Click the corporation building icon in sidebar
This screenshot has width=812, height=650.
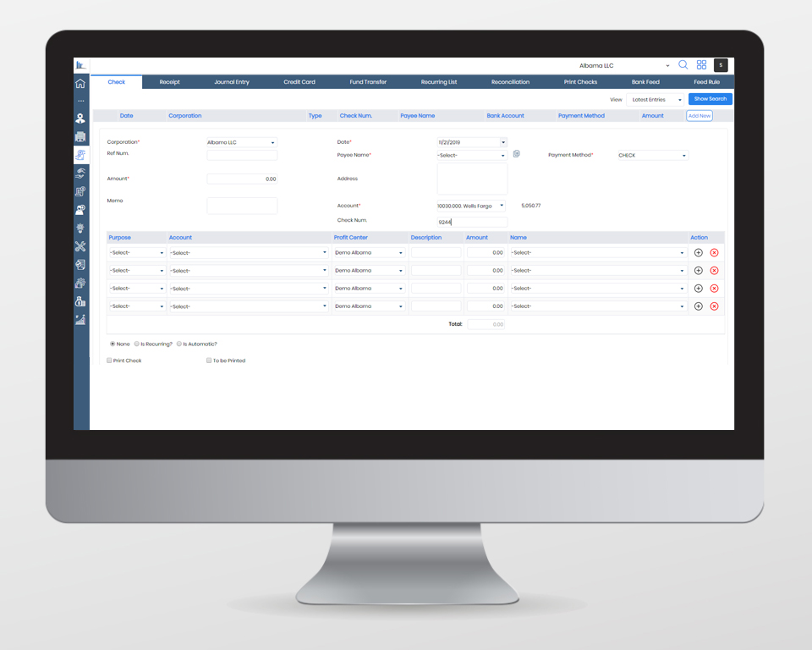80,137
